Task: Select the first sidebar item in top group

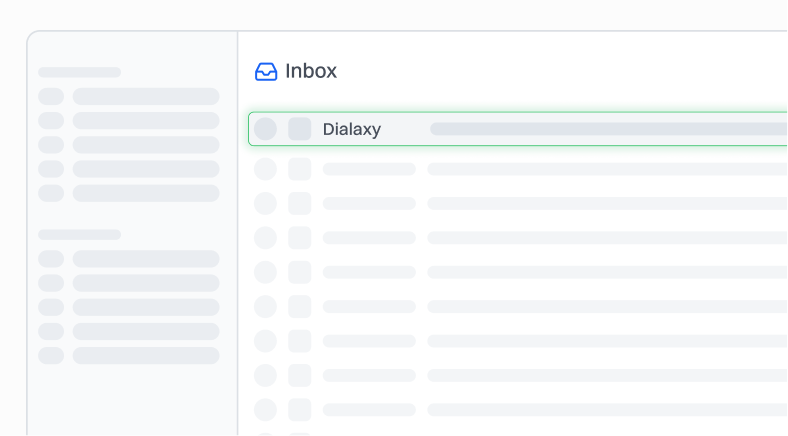Action: coord(146,96)
